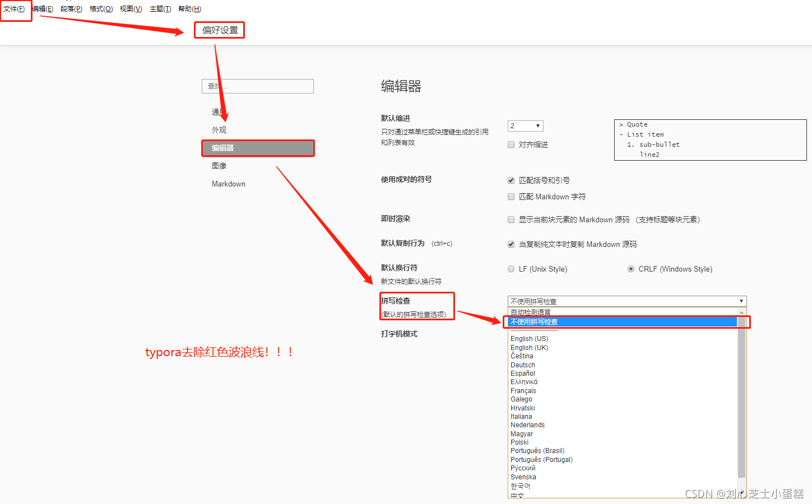Image resolution: width=812 pixels, height=504 pixels.
Task: Click the language list scroll-up arrow
Action: click(x=742, y=312)
